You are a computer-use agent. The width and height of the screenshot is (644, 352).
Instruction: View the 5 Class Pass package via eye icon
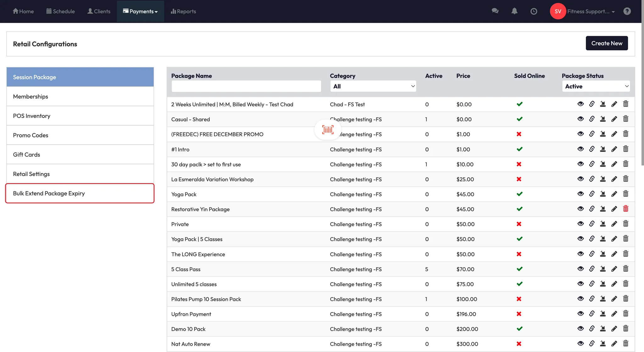(580, 269)
